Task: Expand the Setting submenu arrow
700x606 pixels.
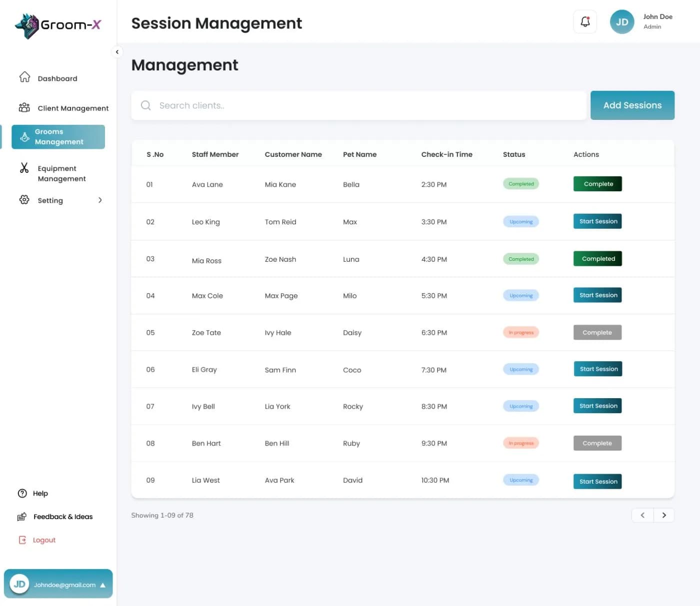Action: coord(100,200)
